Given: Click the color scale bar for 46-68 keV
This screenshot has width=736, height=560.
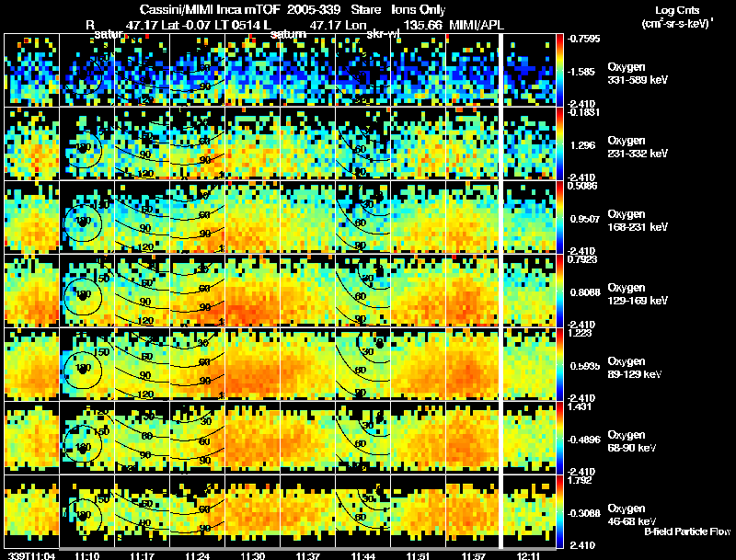Looking at the screenshot, I should point(559,511).
